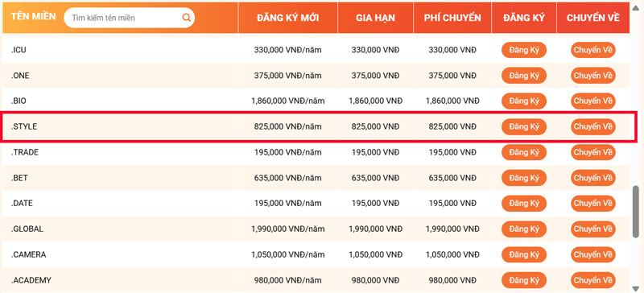Click Chuyển Về for .ONE
644x293 pixels.
[x=593, y=76]
